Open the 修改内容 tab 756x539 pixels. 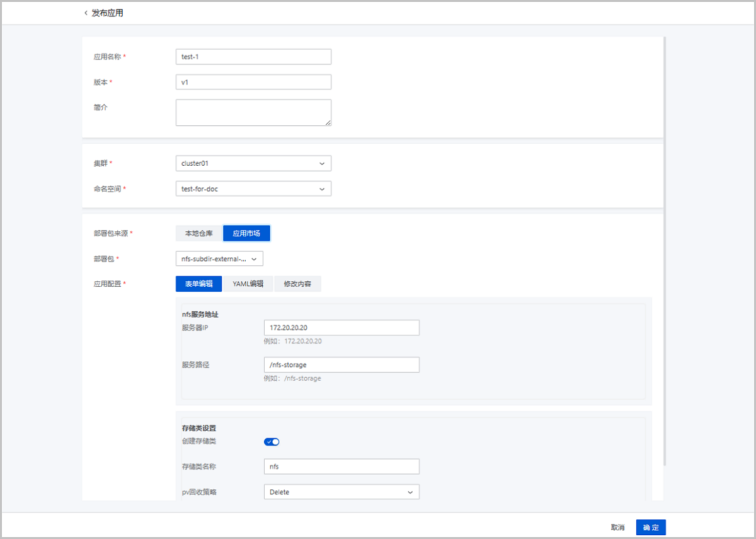pyautogui.click(x=297, y=284)
